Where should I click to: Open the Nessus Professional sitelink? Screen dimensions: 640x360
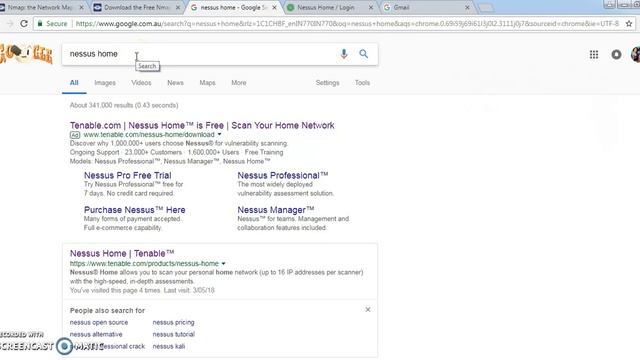point(283,176)
